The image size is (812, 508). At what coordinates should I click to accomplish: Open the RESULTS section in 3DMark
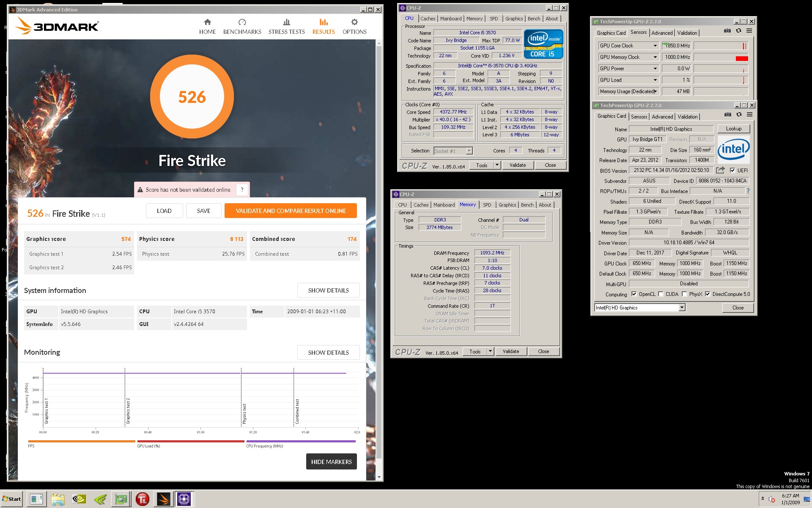[324, 27]
